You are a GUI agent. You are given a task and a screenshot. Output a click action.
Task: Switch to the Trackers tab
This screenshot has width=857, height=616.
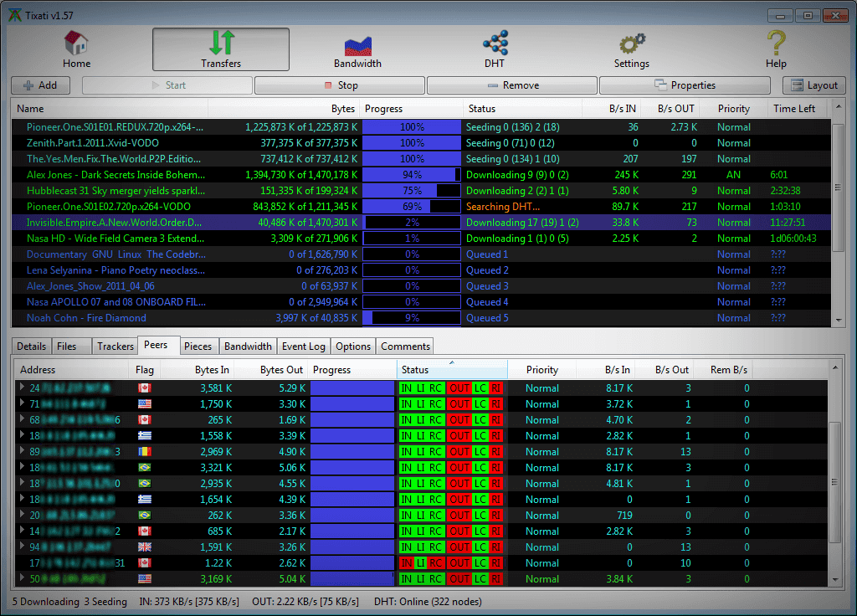tap(115, 346)
